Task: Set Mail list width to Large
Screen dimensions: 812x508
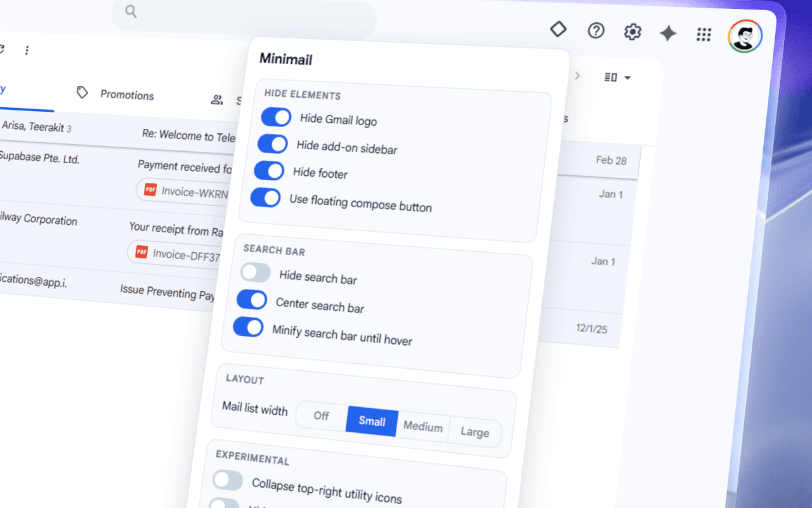Action: (475, 432)
